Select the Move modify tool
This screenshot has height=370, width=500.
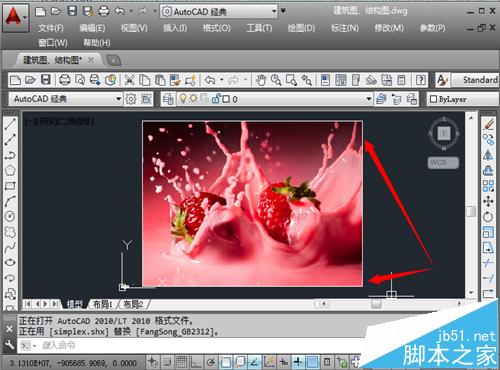click(x=488, y=201)
